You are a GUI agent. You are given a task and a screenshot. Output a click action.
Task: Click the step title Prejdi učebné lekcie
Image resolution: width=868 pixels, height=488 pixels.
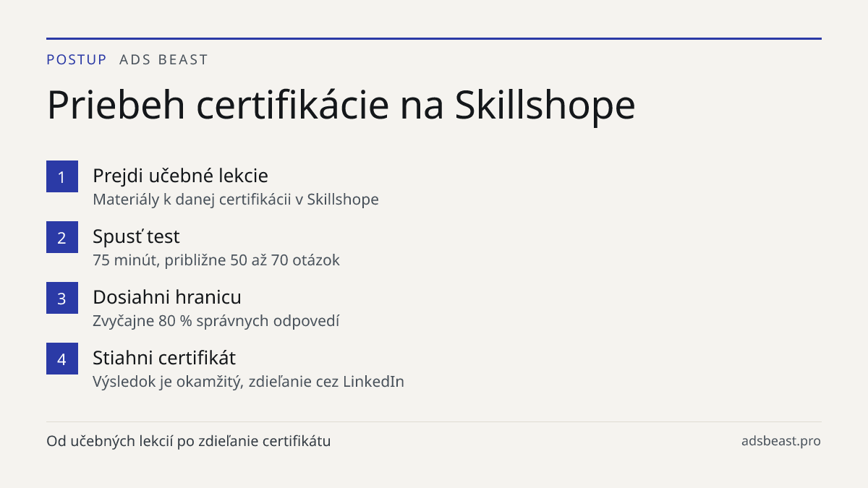(x=180, y=176)
